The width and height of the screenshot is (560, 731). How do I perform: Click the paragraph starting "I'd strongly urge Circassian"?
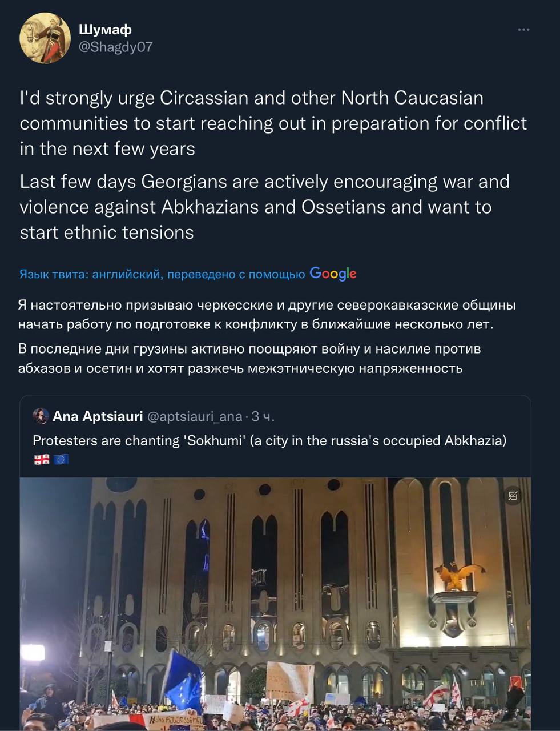click(x=273, y=123)
